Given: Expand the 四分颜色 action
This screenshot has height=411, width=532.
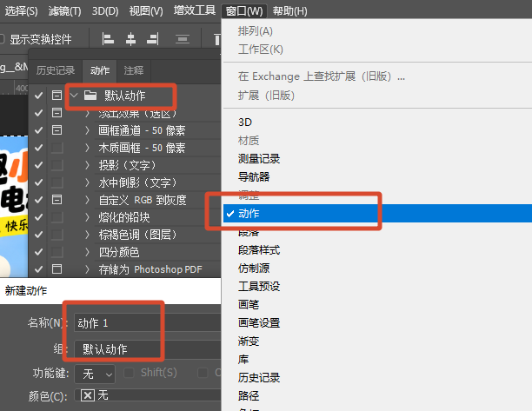Looking at the screenshot, I should pos(87,252).
